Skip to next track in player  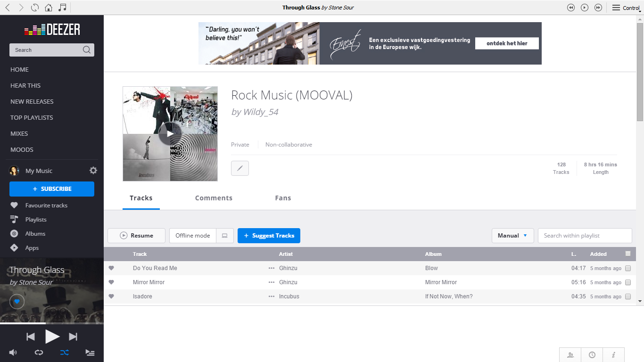click(x=73, y=337)
